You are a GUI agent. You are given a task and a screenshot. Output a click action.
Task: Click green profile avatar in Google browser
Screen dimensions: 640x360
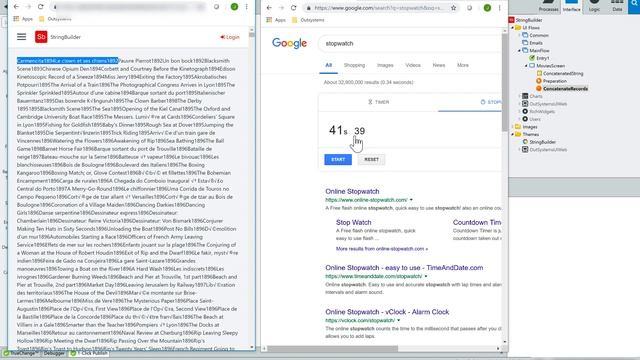click(x=487, y=8)
